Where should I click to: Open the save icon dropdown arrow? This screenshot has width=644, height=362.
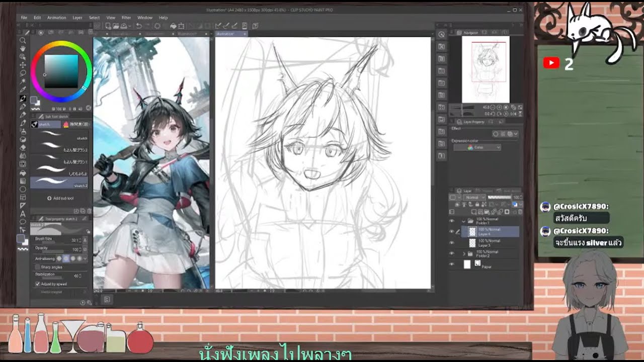[x=129, y=26]
